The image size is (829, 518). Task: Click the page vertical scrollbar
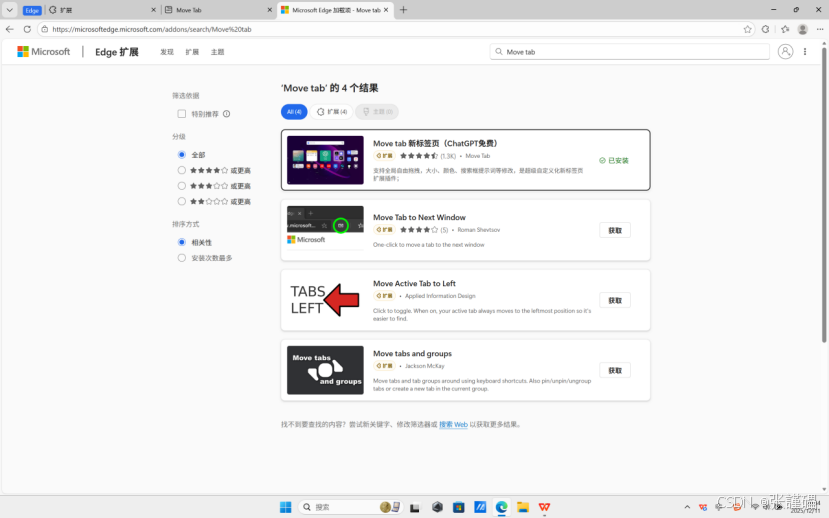[x=824, y=196]
